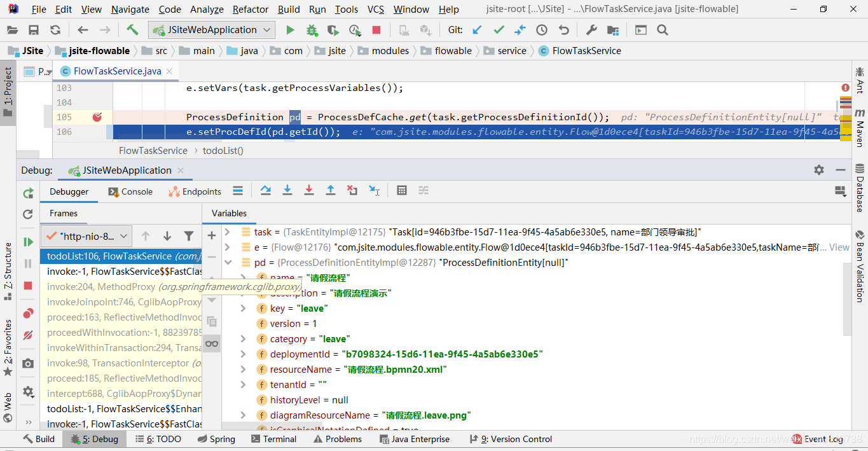
Task: Open the run configuration JSiteWebApplication dropdown
Action: click(x=212, y=30)
